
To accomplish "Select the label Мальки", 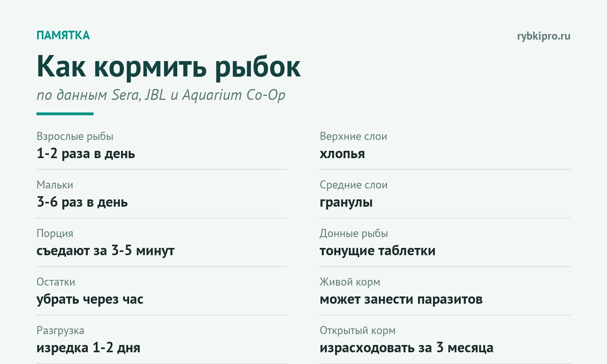I will [55, 185].
